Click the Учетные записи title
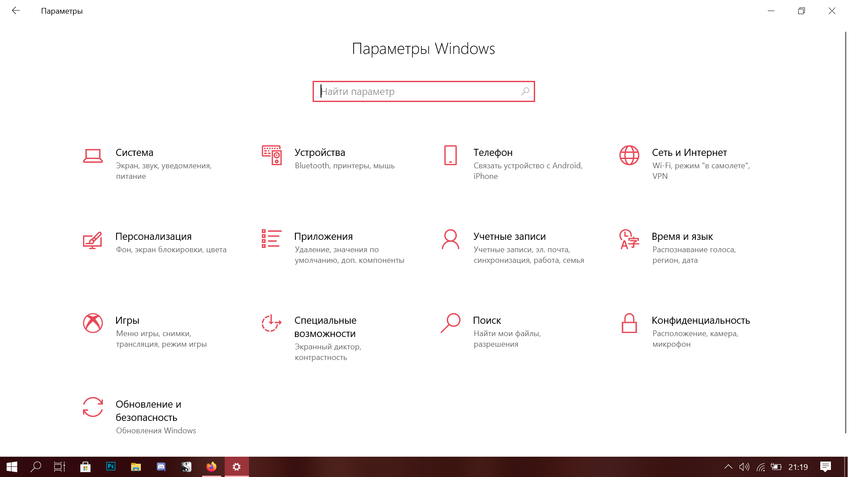Viewport: 868px width, 477px height. point(509,236)
